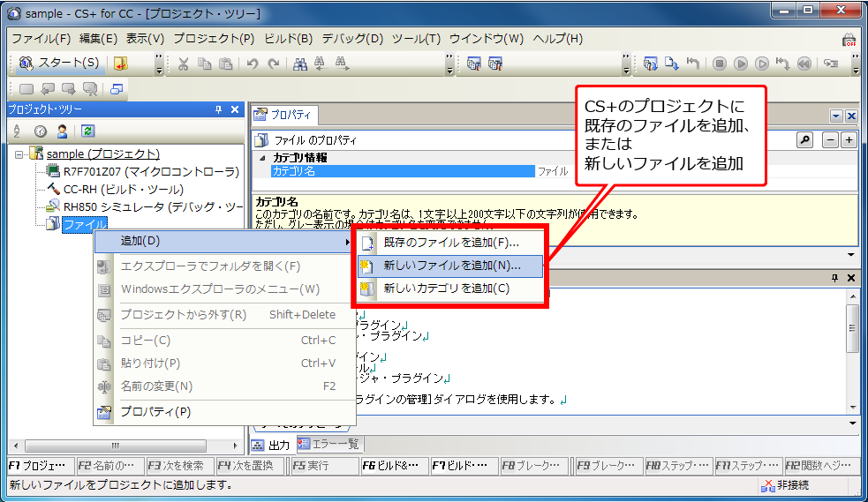Expand the build toolbar overflow options

(626, 64)
